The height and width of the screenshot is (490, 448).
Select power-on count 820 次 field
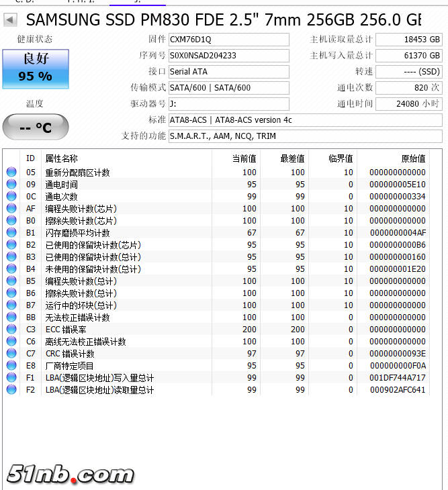click(409, 88)
